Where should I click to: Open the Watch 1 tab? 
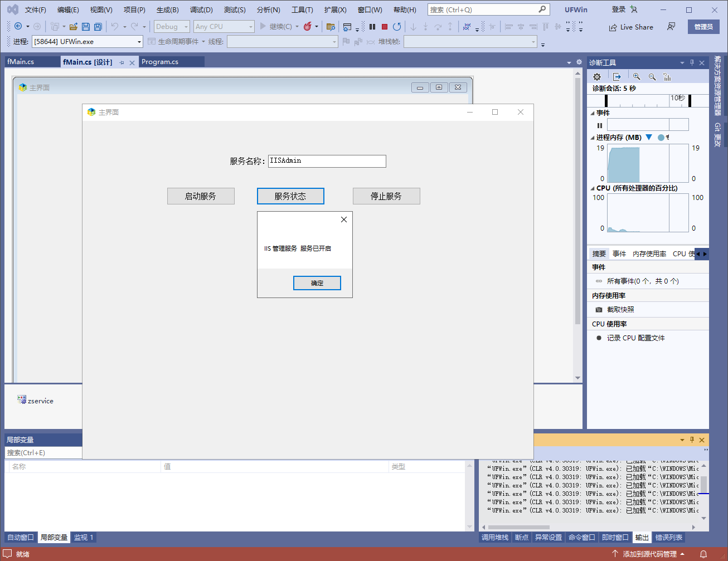tap(84, 537)
